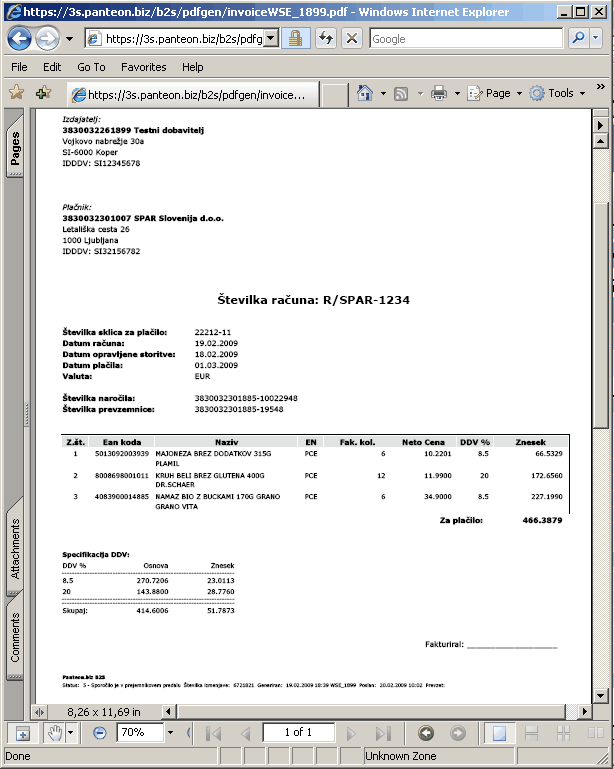The height and width of the screenshot is (769, 614).
Task: Open the recent pages dropdown beside Forward
Action: pos(70,39)
